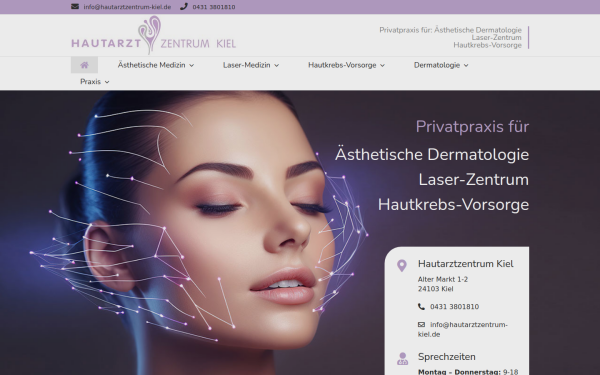Click the phone handset icon in the top bar
The image size is (600, 375).
click(184, 7)
